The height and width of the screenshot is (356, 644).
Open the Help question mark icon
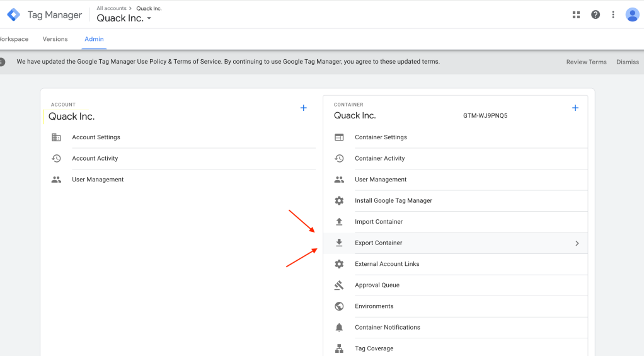595,14
